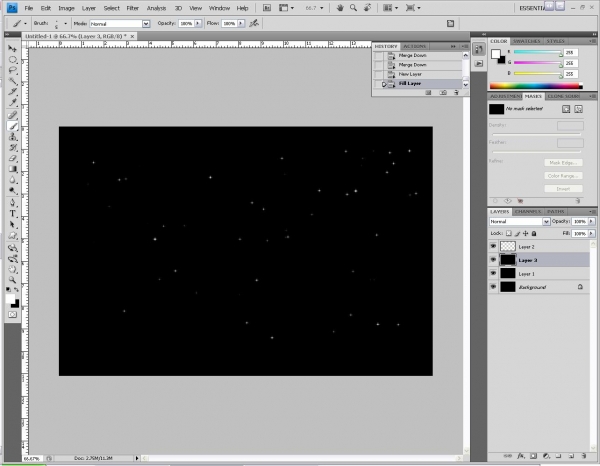
Task: Create new snapshot in History panel
Action: pos(443,93)
